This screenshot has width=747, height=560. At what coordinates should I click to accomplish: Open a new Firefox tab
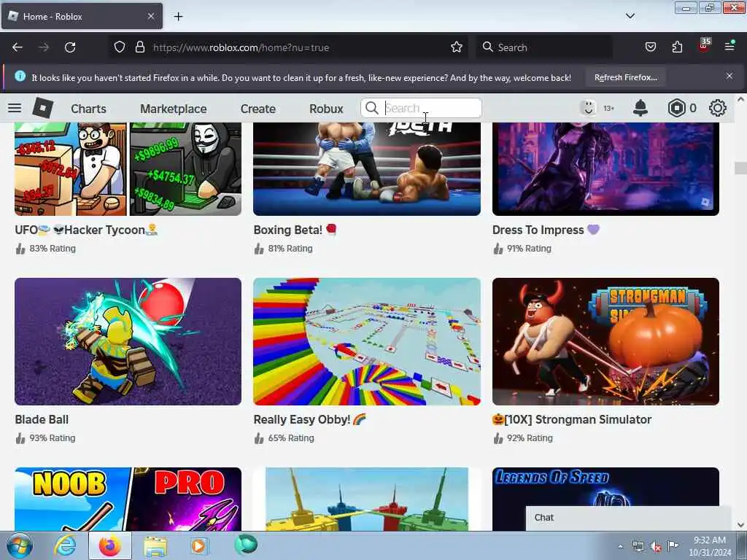(x=178, y=17)
